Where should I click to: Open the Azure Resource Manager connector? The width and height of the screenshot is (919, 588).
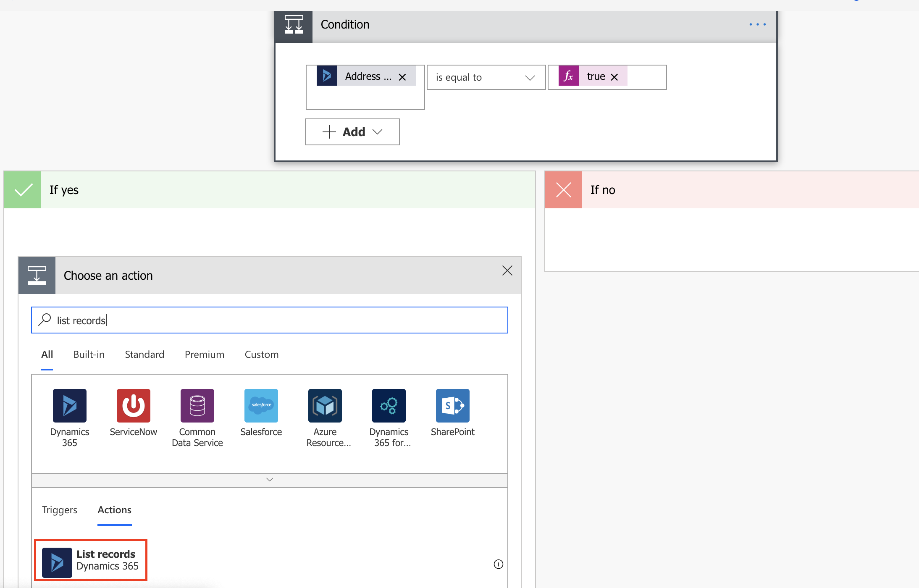tap(325, 406)
